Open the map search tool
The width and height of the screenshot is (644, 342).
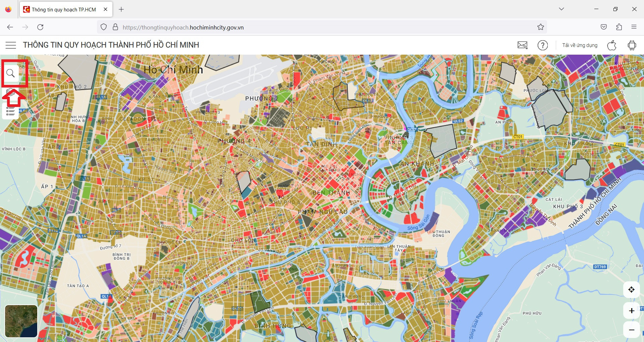(11, 73)
